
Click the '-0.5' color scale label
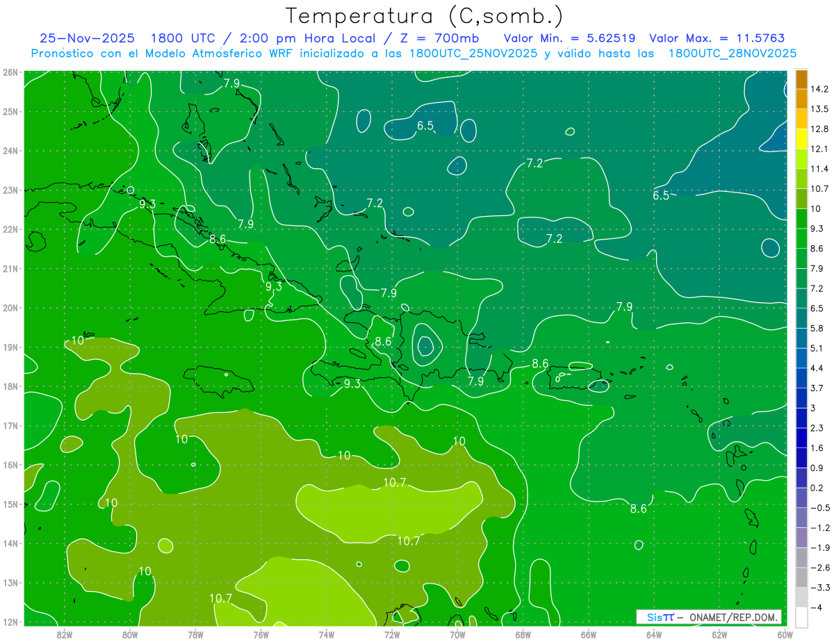tap(820, 508)
